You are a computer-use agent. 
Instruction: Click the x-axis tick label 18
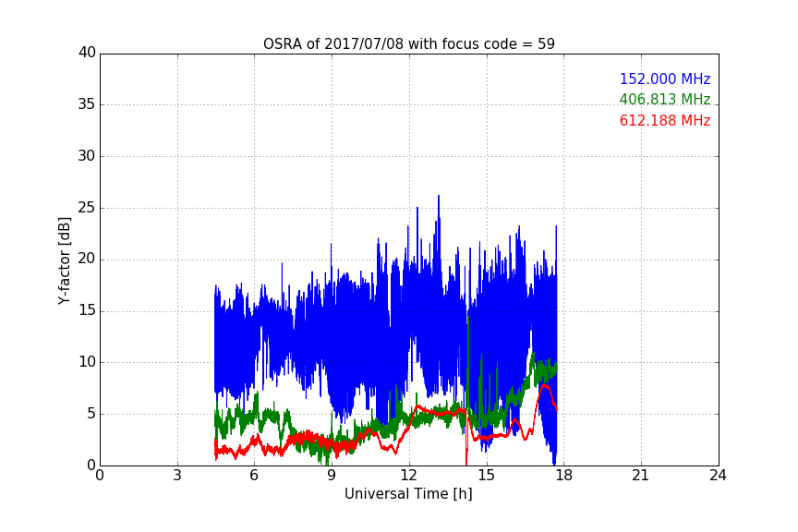tap(563, 476)
